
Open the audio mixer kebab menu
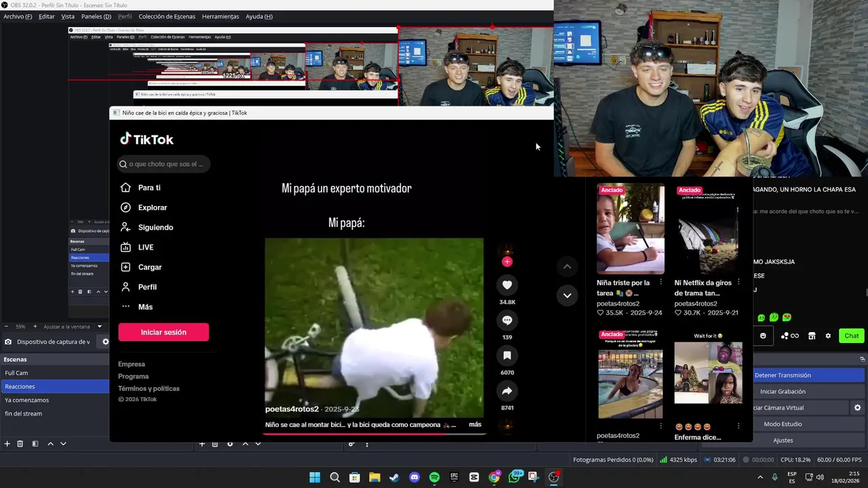tap(367, 444)
